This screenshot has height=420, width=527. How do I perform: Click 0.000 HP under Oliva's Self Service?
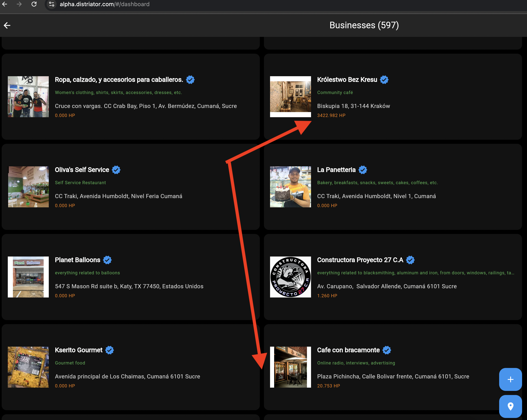tap(65, 206)
